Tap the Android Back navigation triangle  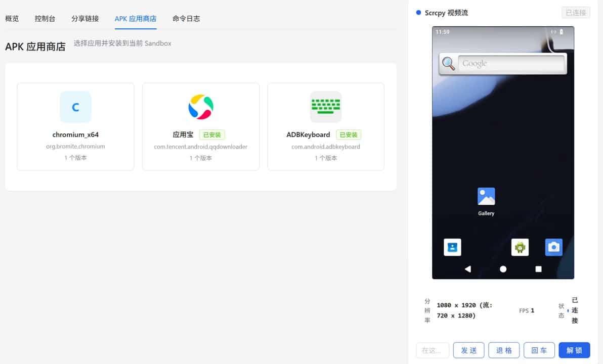coord(467,269)
